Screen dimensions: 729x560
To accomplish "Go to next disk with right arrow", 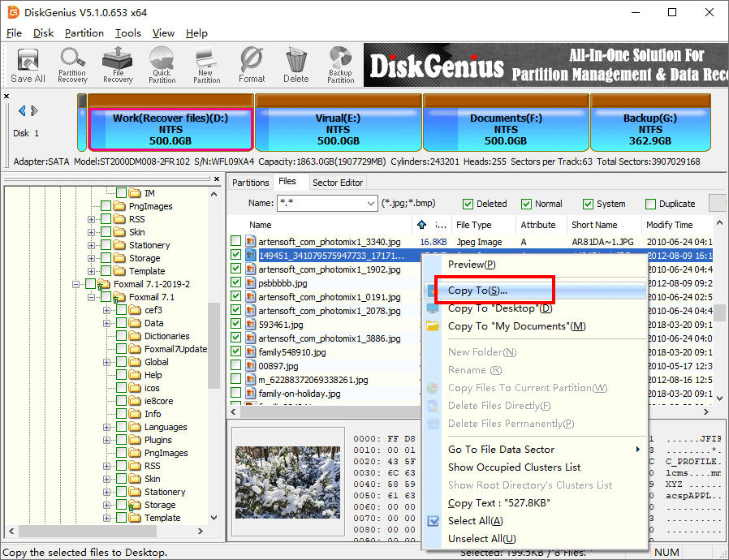I will pos(34,110).
